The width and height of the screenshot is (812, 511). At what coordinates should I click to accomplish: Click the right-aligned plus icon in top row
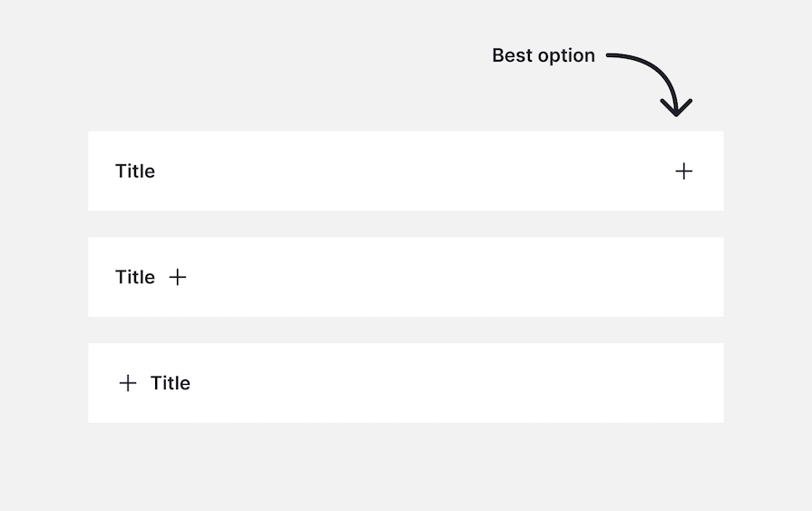tap(684, 171)
